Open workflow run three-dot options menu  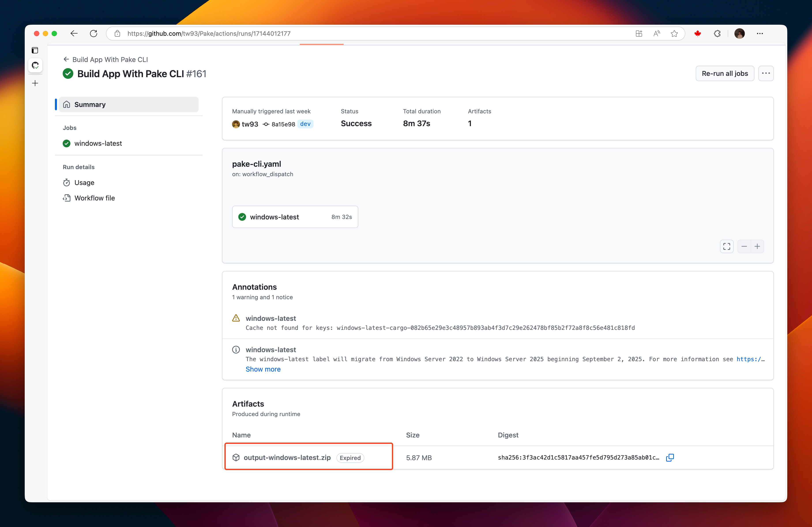pyautogui.click(x=766, y=73)
